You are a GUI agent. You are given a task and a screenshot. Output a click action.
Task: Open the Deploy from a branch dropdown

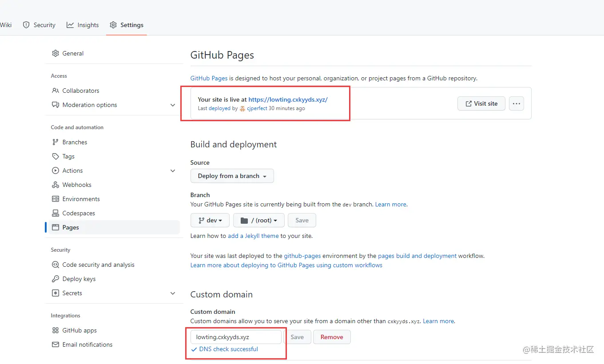[232, 176]
